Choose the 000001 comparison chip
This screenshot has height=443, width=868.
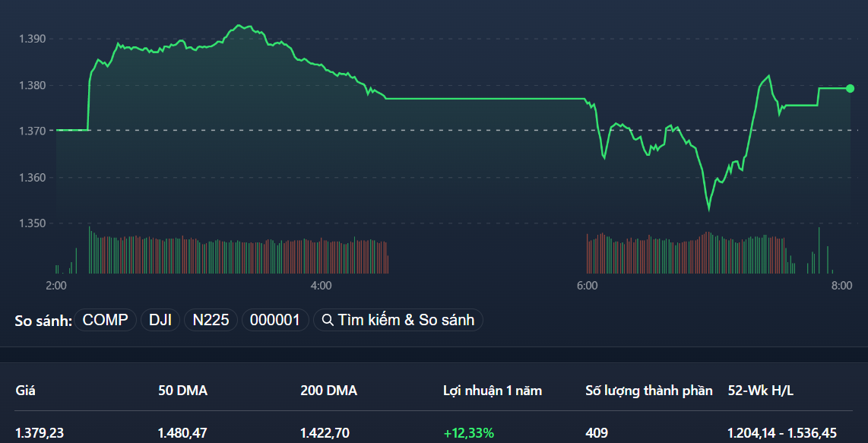click(275, 320)
